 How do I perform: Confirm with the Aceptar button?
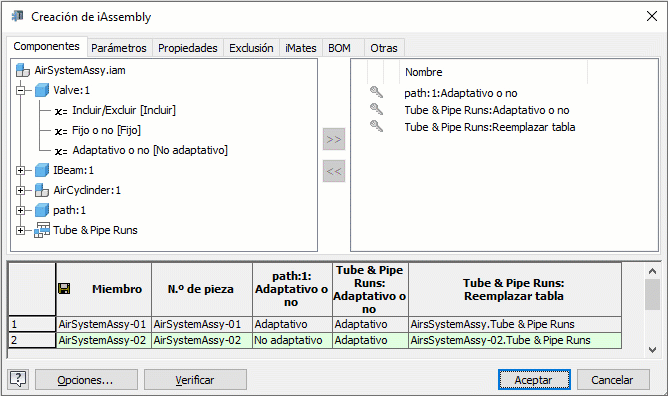(534, 379)
